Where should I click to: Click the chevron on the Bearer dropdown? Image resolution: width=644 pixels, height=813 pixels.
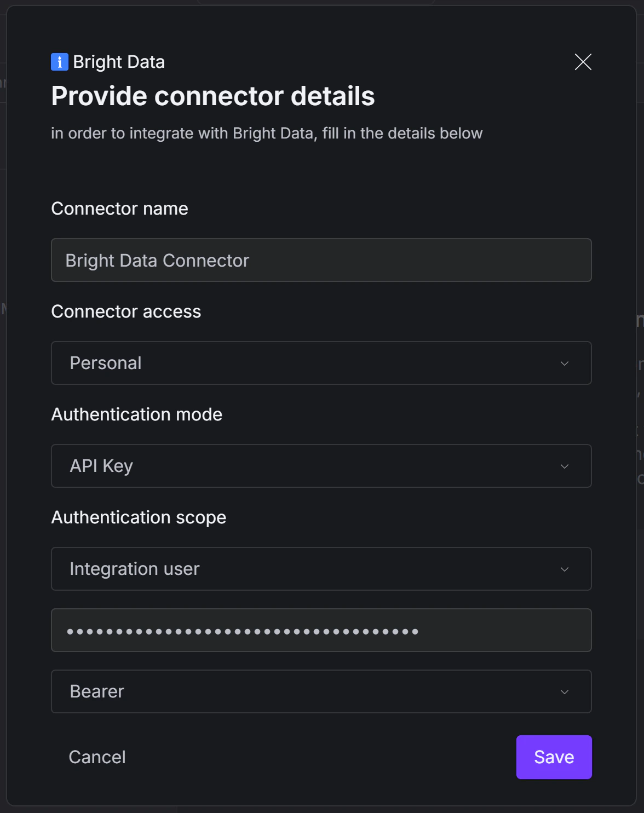tap(565, 691)
